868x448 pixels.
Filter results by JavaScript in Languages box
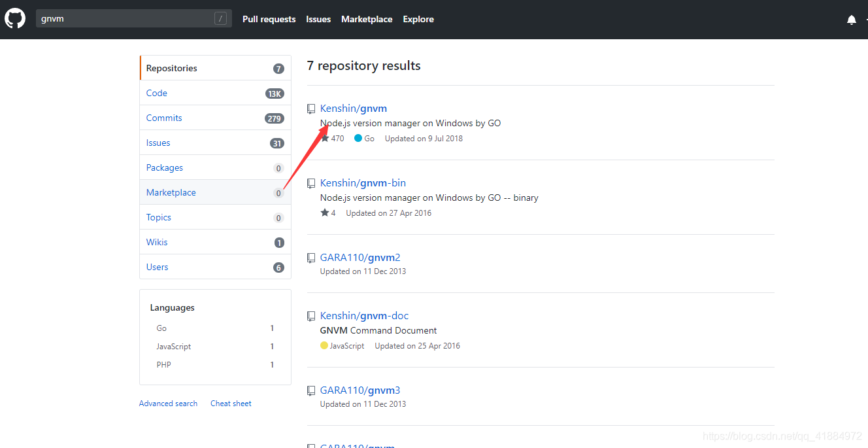215,347
